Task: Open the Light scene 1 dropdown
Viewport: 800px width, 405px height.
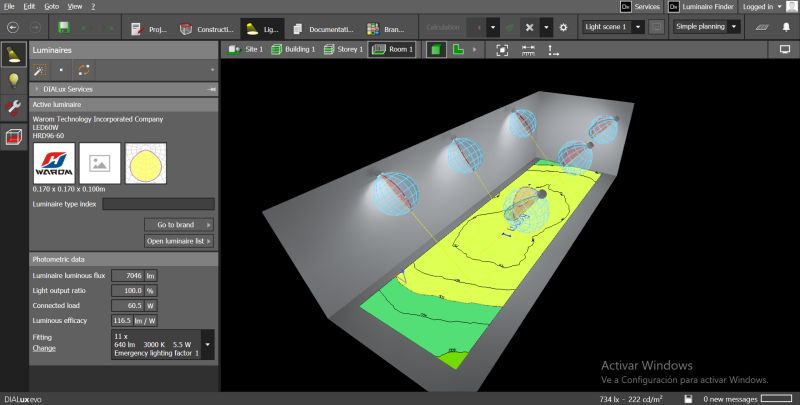Action: (x=612, y=27)
